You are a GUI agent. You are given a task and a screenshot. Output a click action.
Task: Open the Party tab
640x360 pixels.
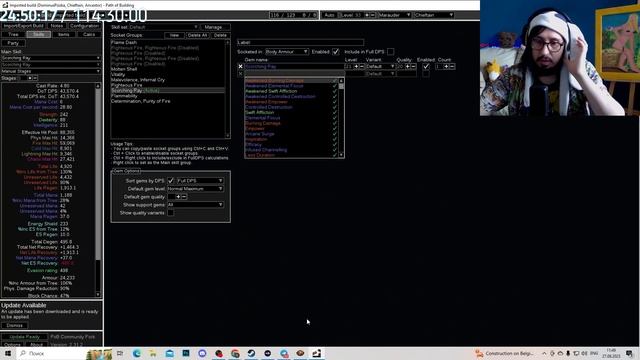[x=13, y=43]
